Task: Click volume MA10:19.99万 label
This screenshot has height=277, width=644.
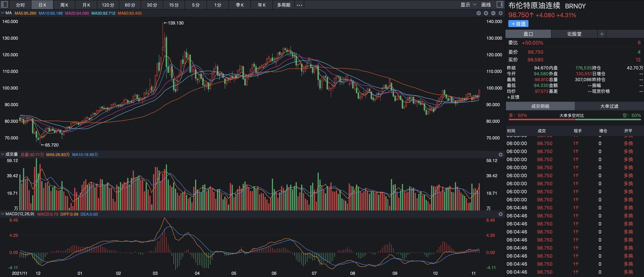Action: 85,155
